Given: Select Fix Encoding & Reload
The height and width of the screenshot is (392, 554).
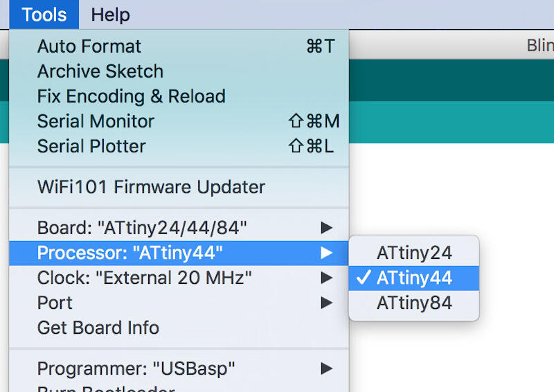Looking at the screenshot, I should tap(132, 96).
